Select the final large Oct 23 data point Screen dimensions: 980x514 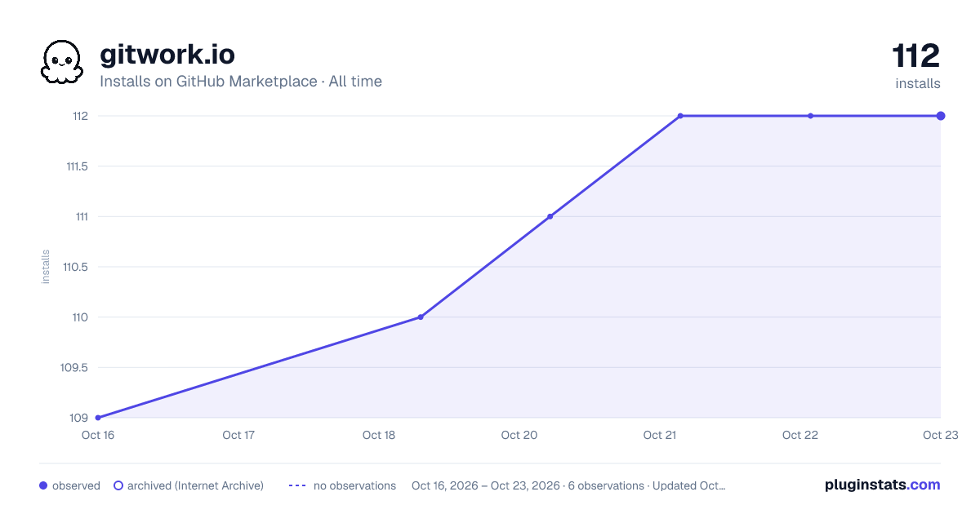(941, 116)
